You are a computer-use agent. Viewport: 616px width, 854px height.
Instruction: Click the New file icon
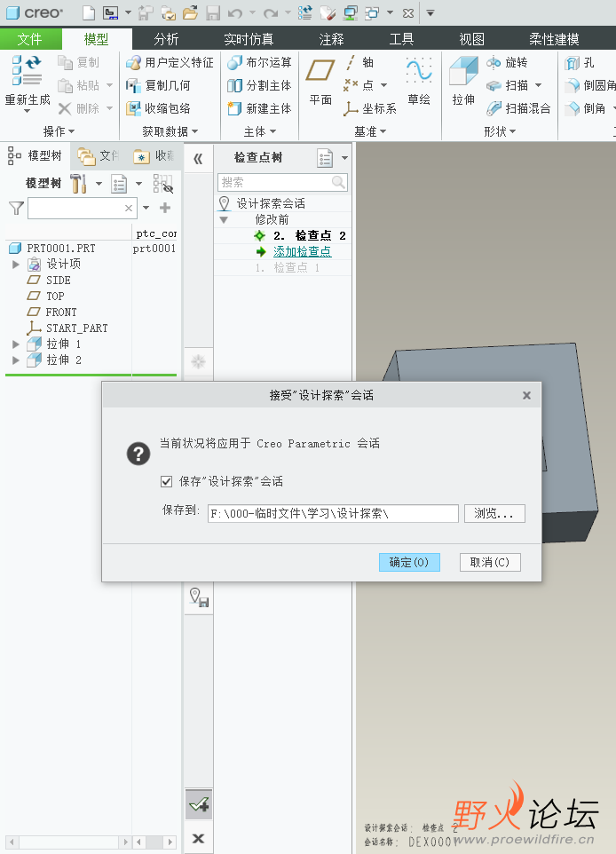pyautogui.click(x=88, y=12)
